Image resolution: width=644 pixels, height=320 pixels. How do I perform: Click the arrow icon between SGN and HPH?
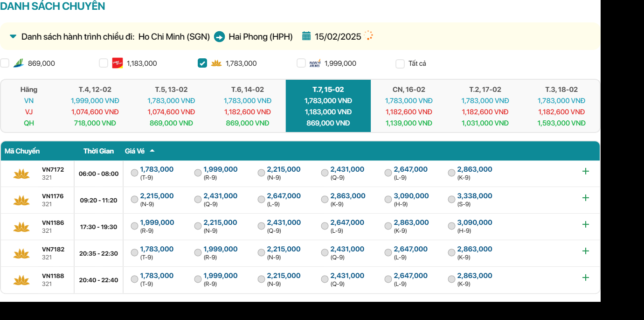[219, 36]
